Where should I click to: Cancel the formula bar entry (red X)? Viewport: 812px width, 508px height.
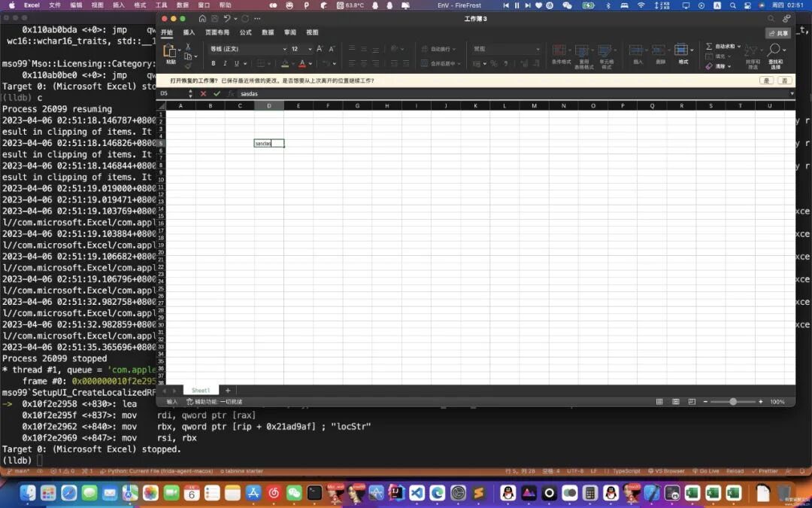point(203,94)
